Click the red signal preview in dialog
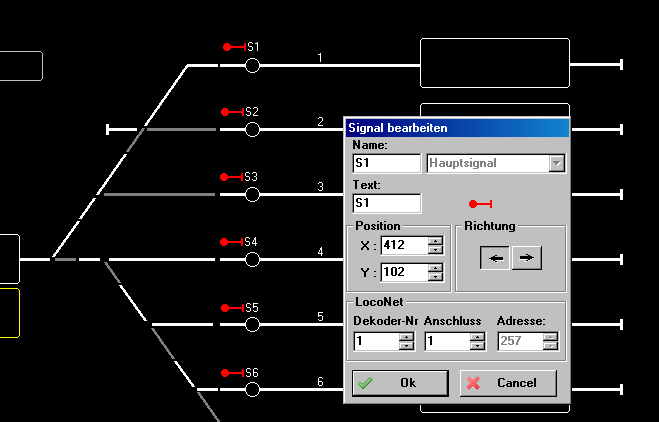 tap(480, 203)
